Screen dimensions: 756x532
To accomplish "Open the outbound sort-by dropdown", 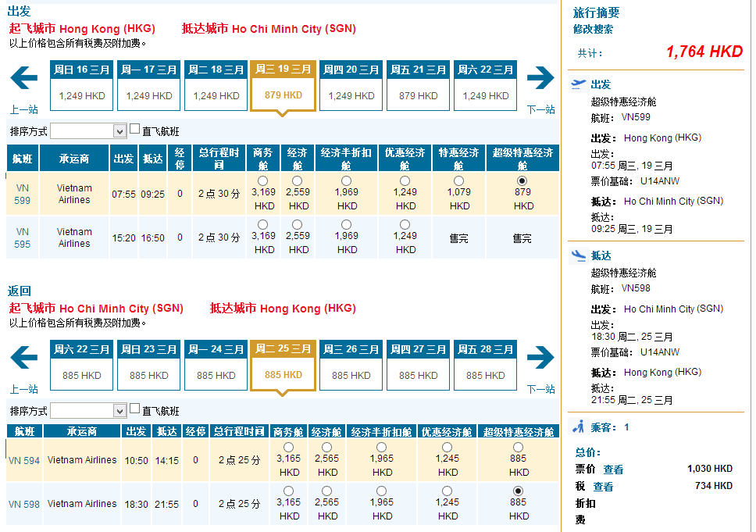I will pos(88,131).
